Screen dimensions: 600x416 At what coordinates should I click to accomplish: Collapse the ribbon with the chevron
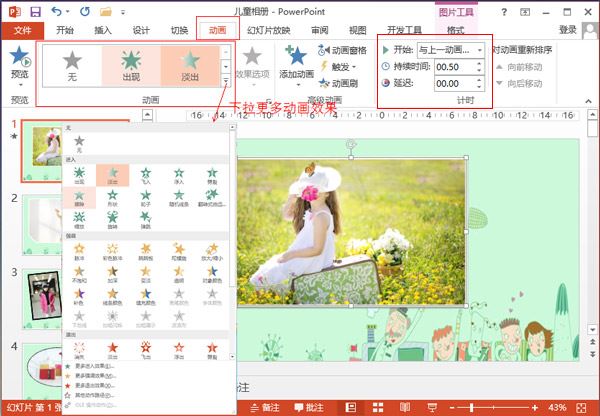pyautogui.click(x=588, y=101)
